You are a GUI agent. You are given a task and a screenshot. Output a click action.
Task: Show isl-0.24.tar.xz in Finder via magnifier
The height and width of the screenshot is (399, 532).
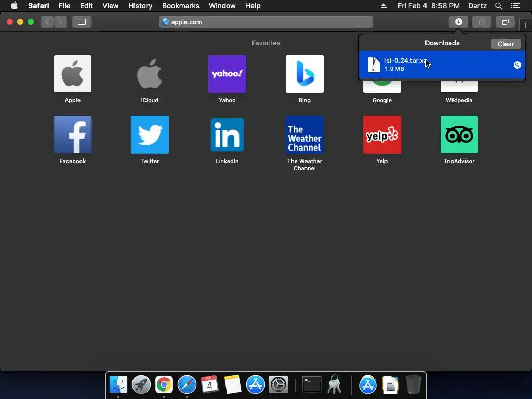(517, 65)
